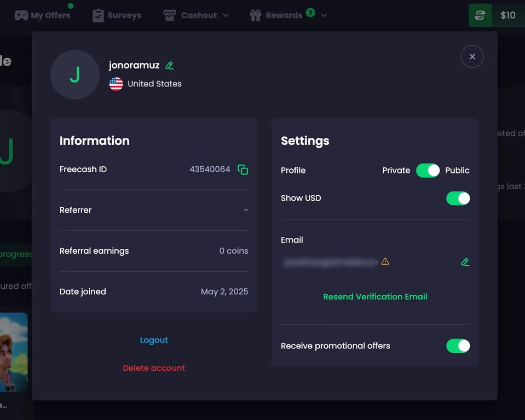Viewport: 525px width, 420px height.
Task: Copy the Freecash ID with the copy icon
Action: pyautogui.click(x=243, y=170)
